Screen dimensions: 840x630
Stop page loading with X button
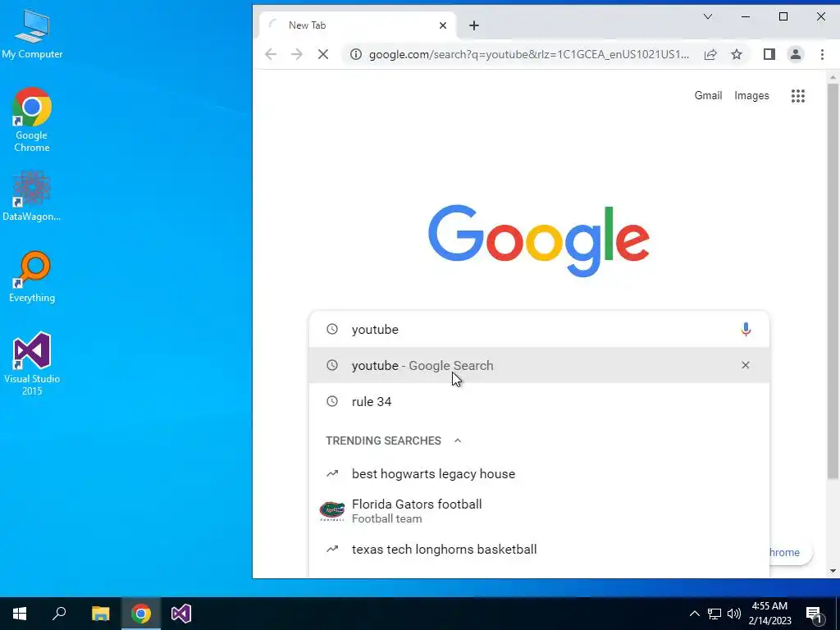coord(323,54)
